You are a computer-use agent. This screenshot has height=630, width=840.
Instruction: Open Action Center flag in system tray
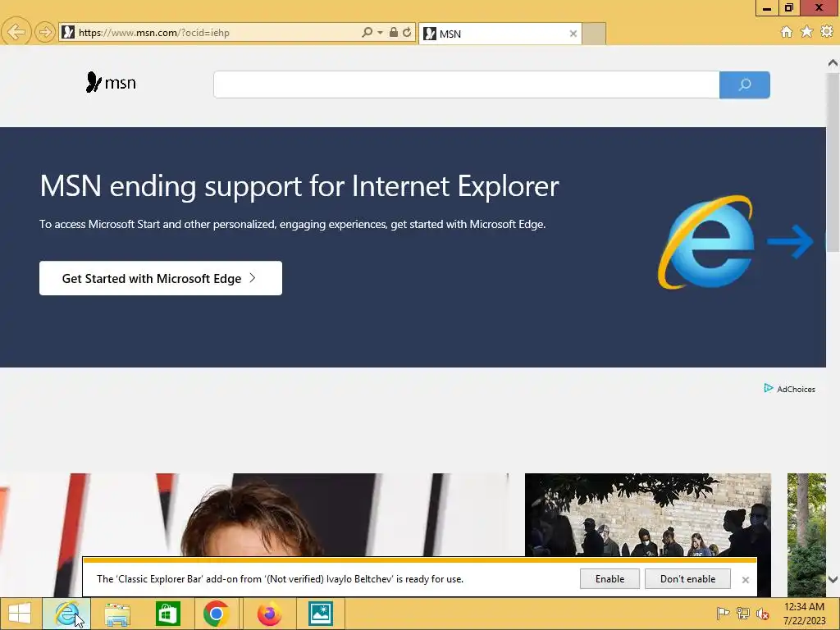click(723, 613)
